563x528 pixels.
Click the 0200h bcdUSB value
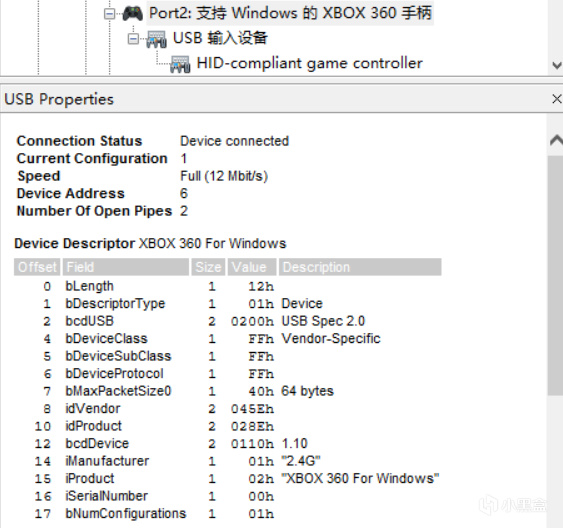[252, 322]
